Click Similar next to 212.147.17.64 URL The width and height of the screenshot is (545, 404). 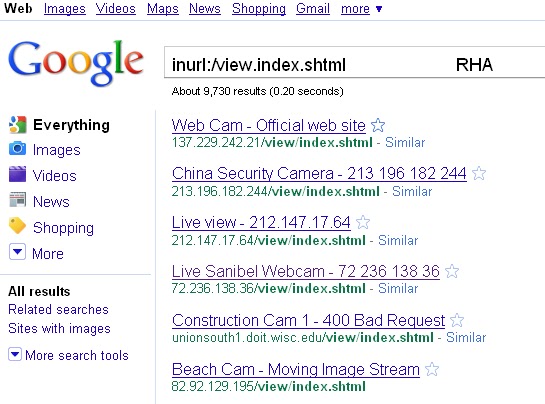click(x=398, y=241)
